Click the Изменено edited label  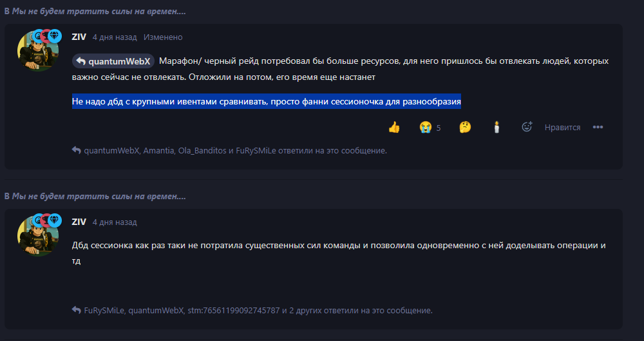click(163, 37)
